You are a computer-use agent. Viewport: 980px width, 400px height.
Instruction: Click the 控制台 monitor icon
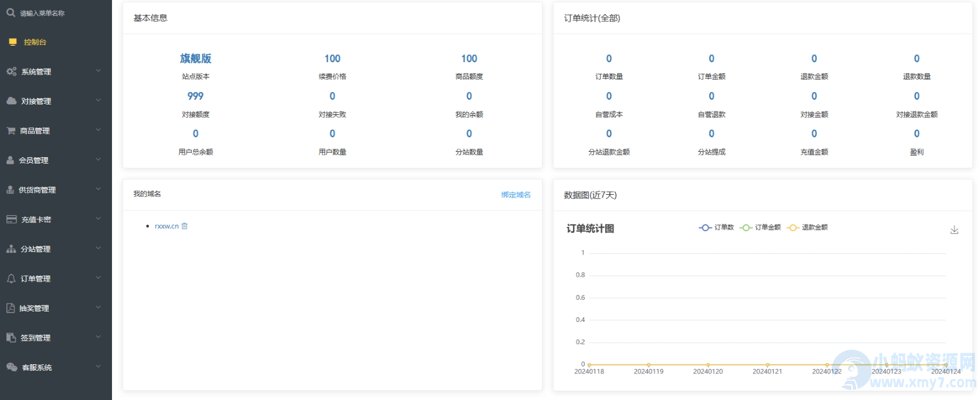13,42
